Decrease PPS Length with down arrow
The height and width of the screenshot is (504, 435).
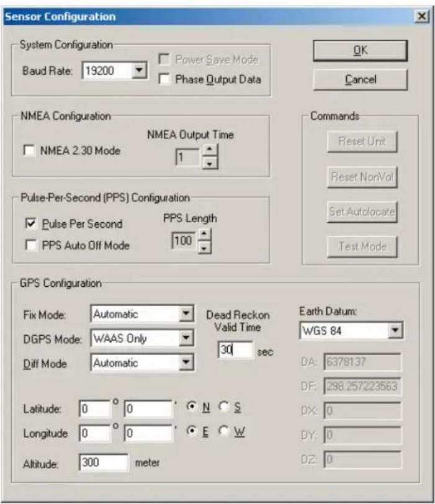(204, 248)
